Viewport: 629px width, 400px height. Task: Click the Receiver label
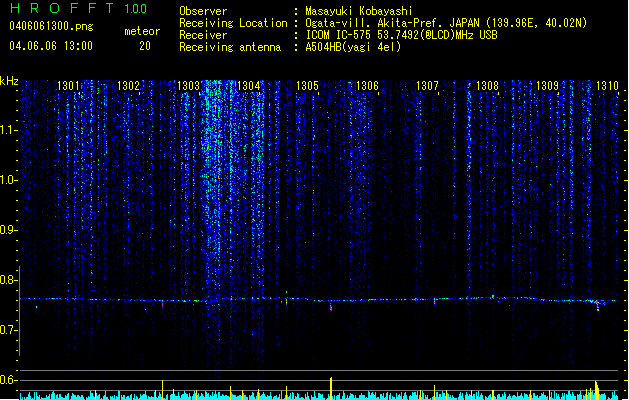[x=203, y=35]
